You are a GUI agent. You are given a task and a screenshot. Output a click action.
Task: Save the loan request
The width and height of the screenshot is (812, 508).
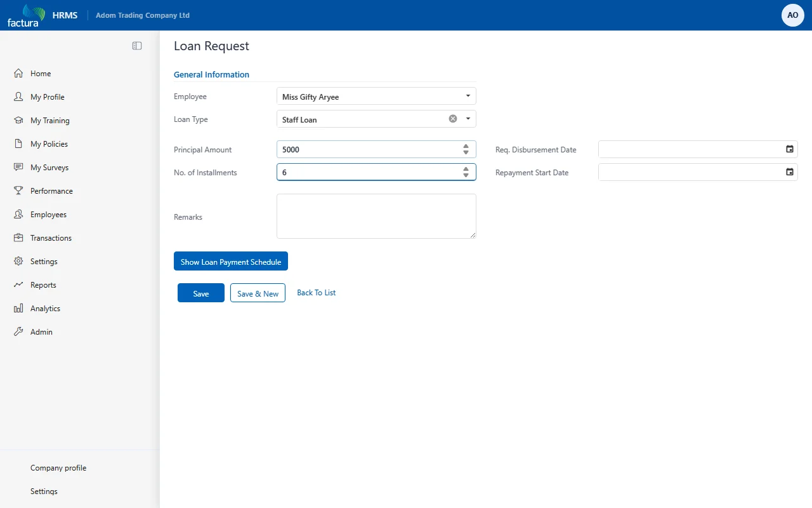tap(201, 293)
